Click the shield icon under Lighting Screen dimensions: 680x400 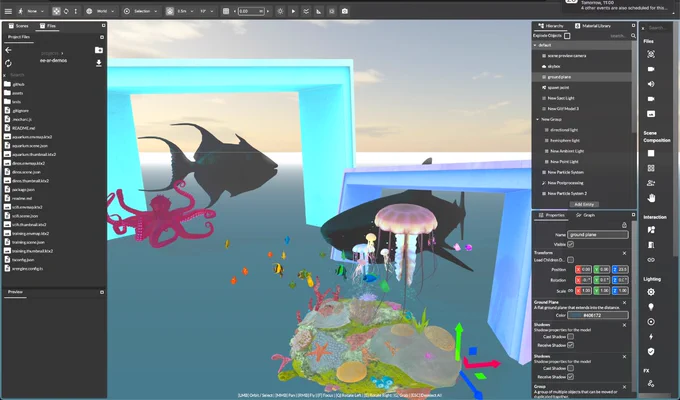coord(651,351)
